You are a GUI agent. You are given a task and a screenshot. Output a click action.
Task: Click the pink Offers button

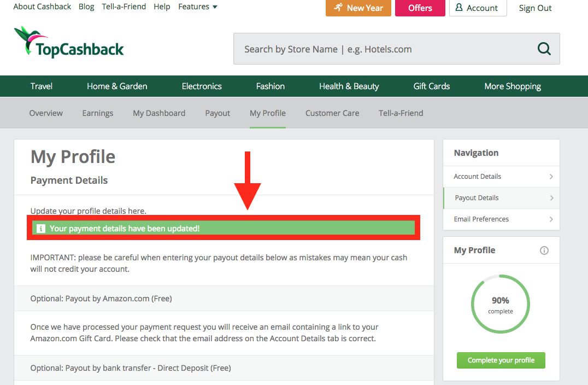tap(420, 8)
